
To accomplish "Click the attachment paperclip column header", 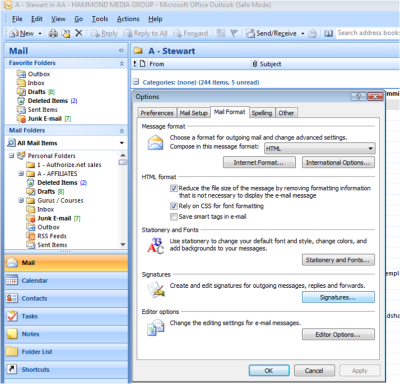I will (x=255, y=64).
